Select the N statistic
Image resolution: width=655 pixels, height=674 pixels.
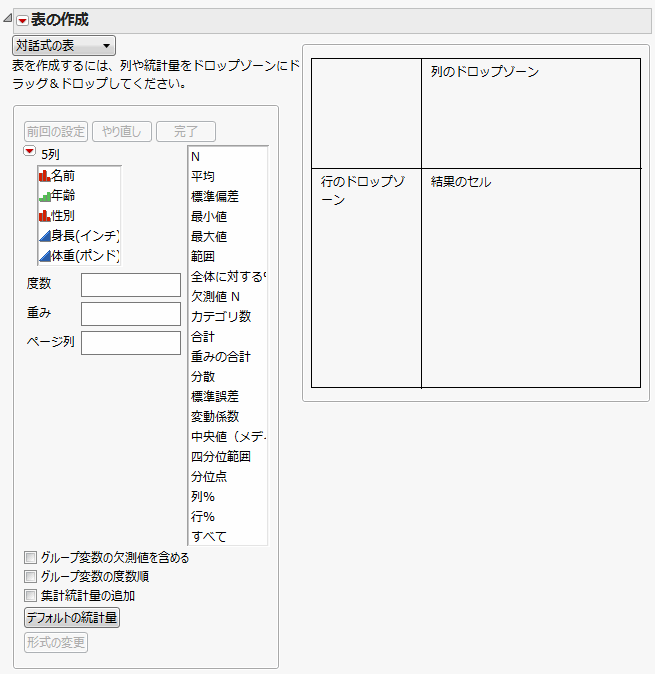(228, 157)
